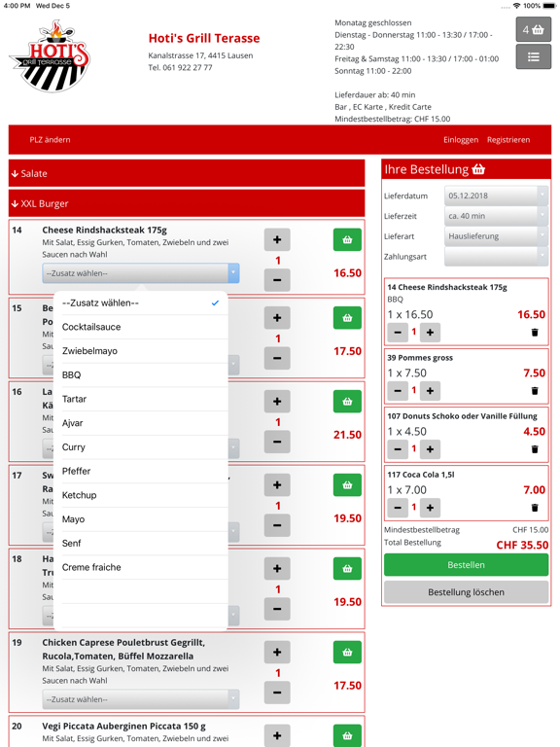The image size is (560, 747).
Task: Open the Zahlungsart dropdown
Action: [x=496, y=257]
